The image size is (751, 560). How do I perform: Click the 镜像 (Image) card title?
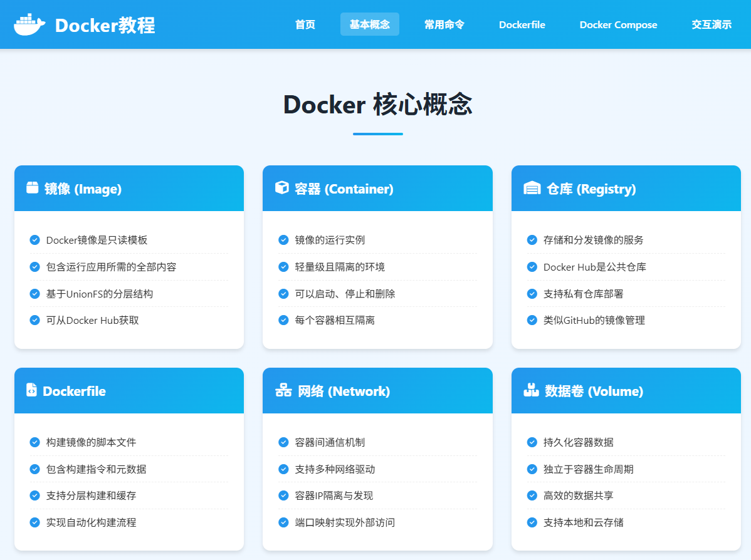[83, 189]
